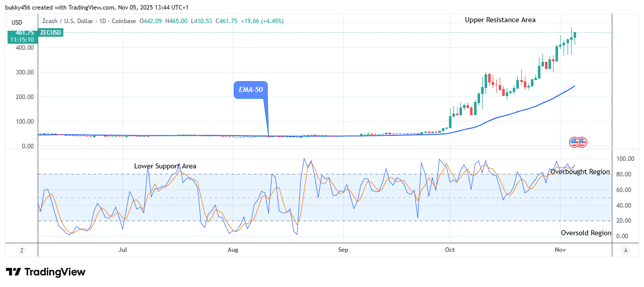Click the Upper Resistance Area text
The width and height of the screenshot is (644, 287).
pyautogui.click(x=500, y=20)
